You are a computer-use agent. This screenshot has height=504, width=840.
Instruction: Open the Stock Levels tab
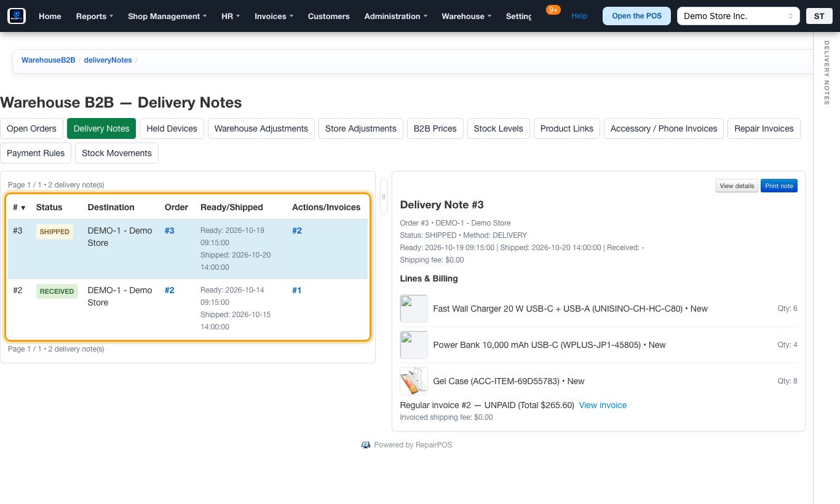(x=498, y=128)
